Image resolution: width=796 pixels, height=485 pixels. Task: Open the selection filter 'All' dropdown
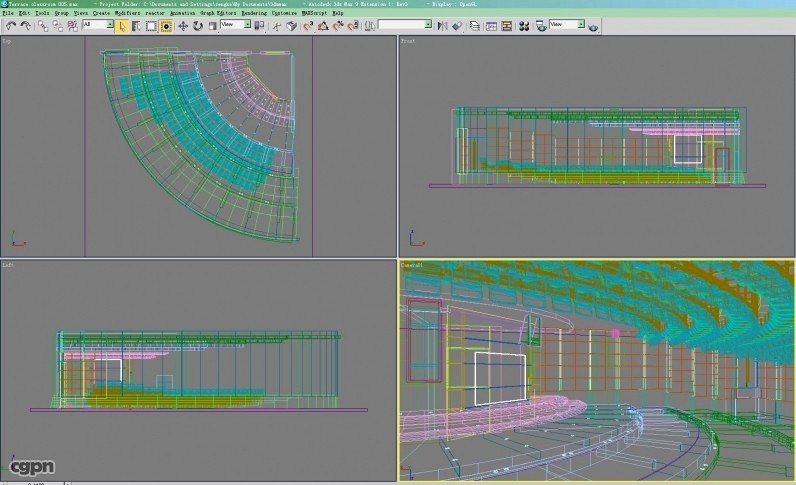[98, 24]
